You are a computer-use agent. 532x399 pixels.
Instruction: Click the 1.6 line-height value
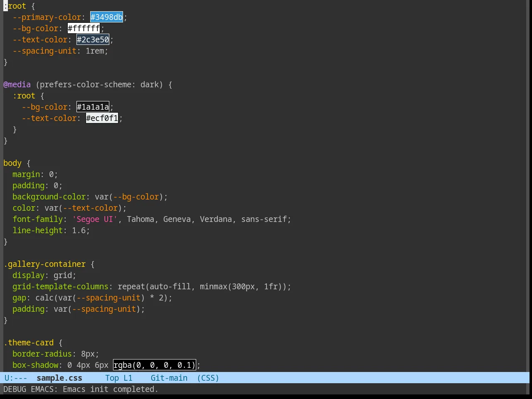(79, 230)
